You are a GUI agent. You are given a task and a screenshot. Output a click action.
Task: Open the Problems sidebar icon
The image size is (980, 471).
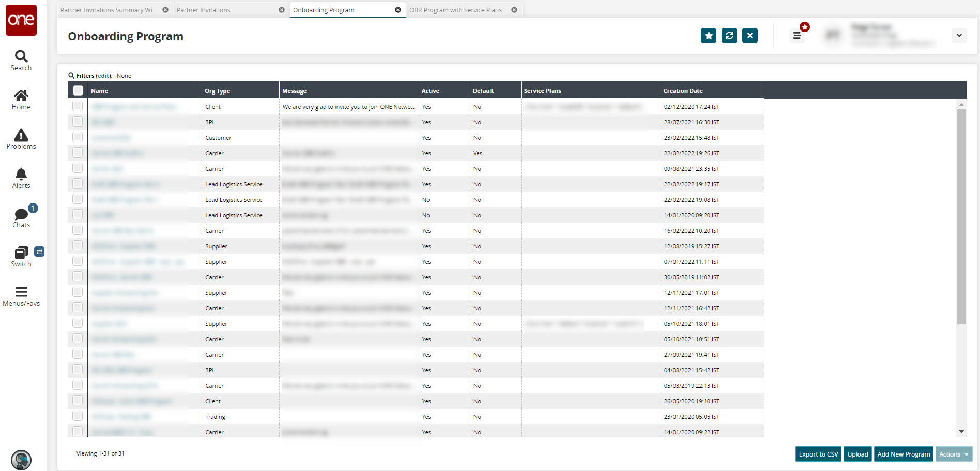click(21, 139)
